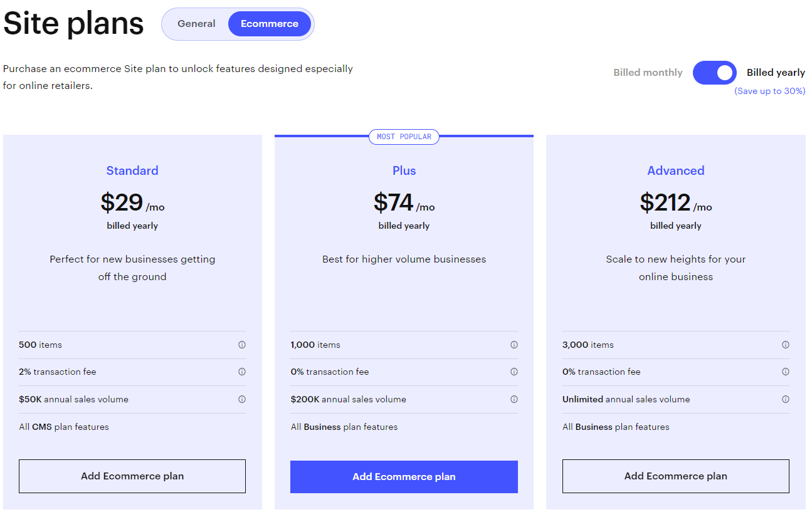Open the Plus plan 0% transaction fee tooltip
The height and width of the screenshot is (512, 812).
(514, 372)
